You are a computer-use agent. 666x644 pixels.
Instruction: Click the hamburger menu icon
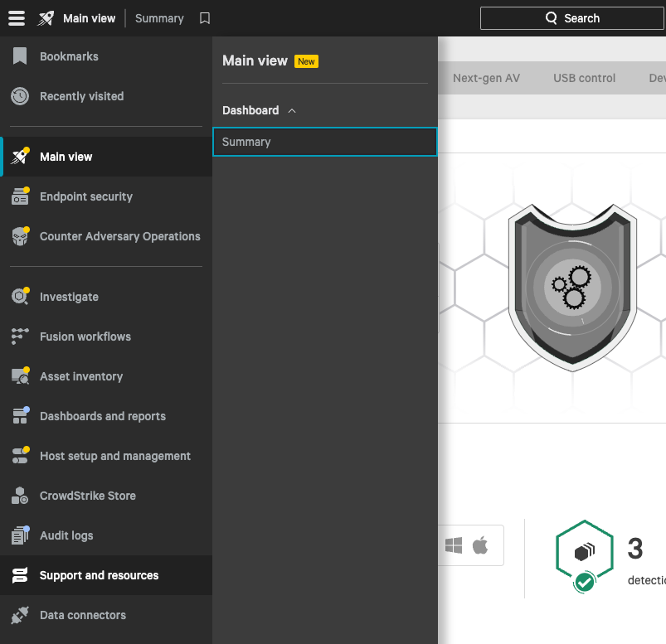(x=17, y=18)
